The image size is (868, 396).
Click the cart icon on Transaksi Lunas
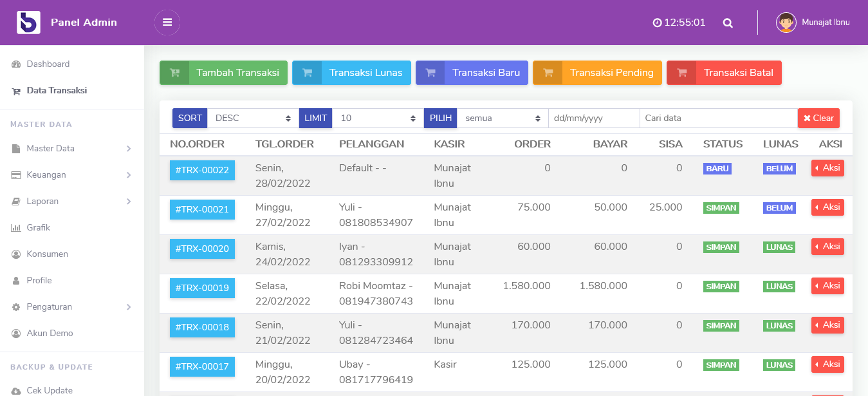click(307, 73)
